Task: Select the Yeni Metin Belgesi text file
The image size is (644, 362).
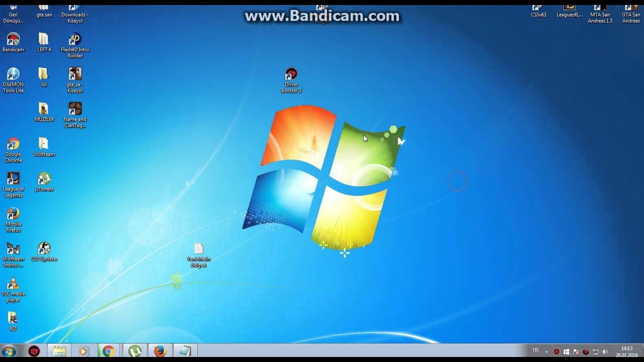Action: 198,255
